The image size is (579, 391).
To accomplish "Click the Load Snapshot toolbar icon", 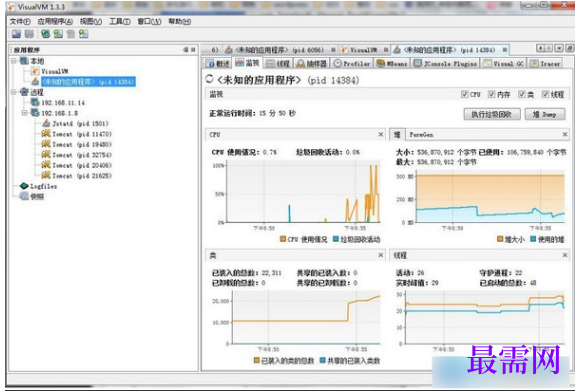I will point(16,34).
